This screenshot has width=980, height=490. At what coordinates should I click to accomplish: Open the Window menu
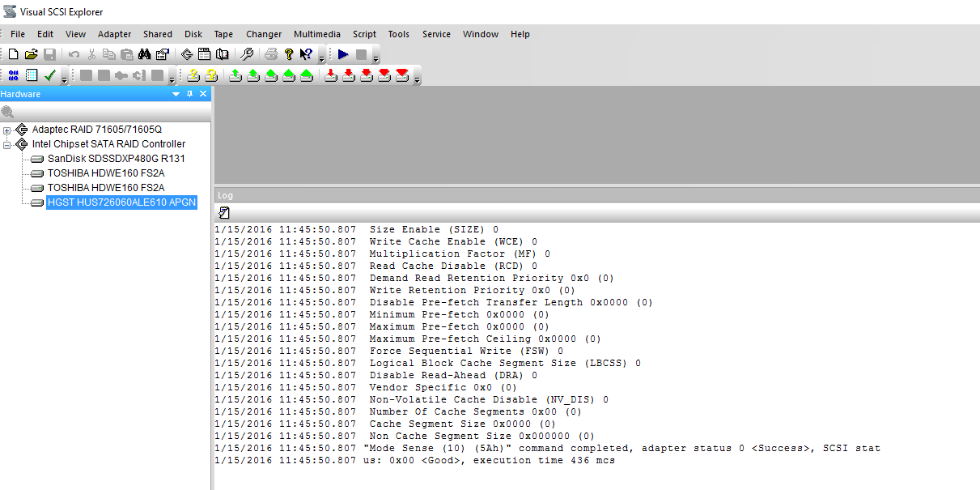481,34
